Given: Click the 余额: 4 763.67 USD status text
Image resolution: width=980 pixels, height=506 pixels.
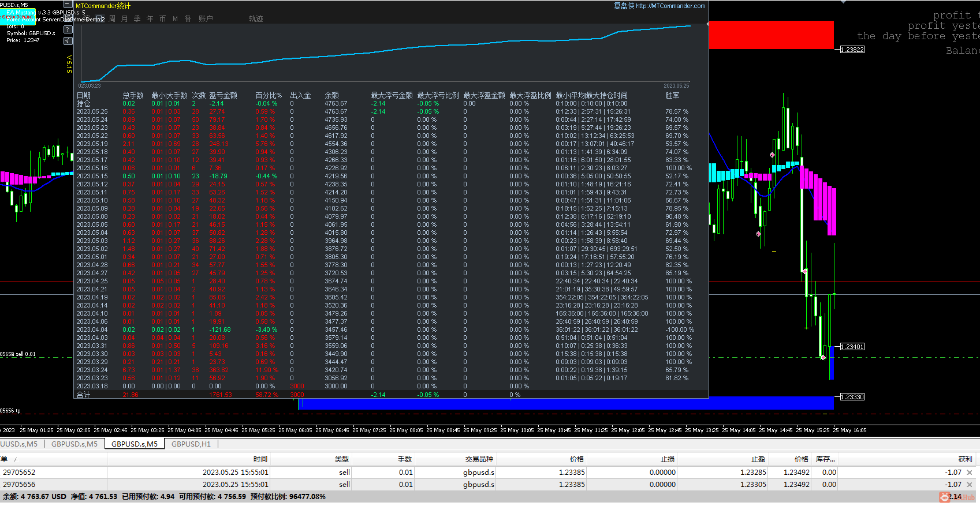Looking at the screenshot, I should (35, 497).
